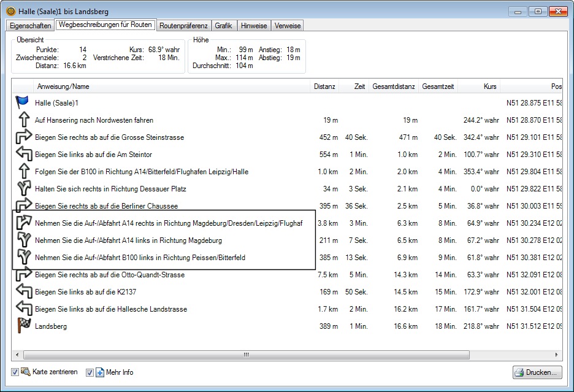Click the turn-right arrow for Otto-Quandt-Strasse
Image resolution: width=574 pixels, height=392 pixels.
coord(23,275)
